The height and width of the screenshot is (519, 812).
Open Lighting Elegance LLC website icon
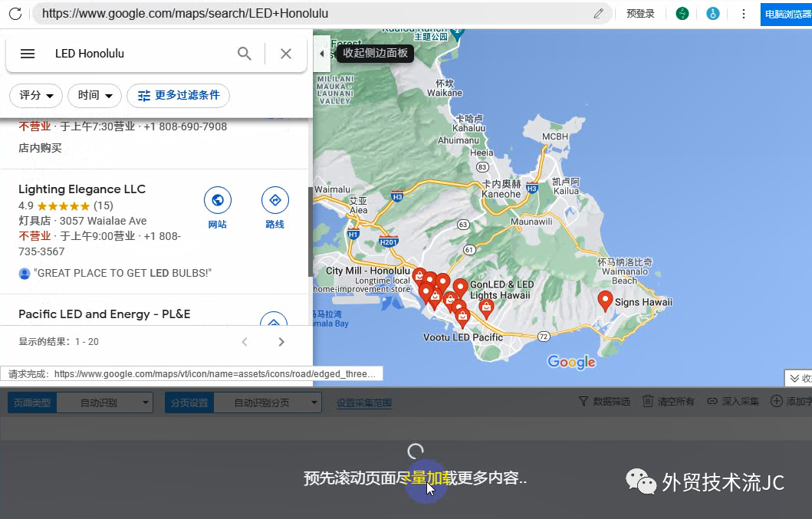(x=218, y=200)
